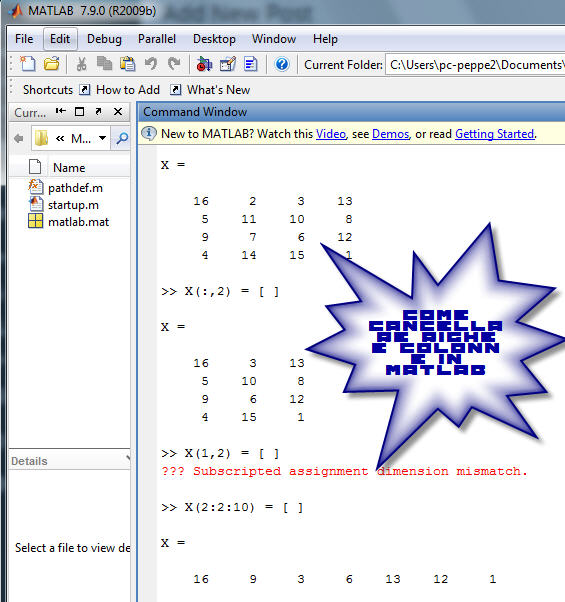Maximize the Current Folder panel
The height and width of the screenshot is (602, 565).
pos(79,112)
